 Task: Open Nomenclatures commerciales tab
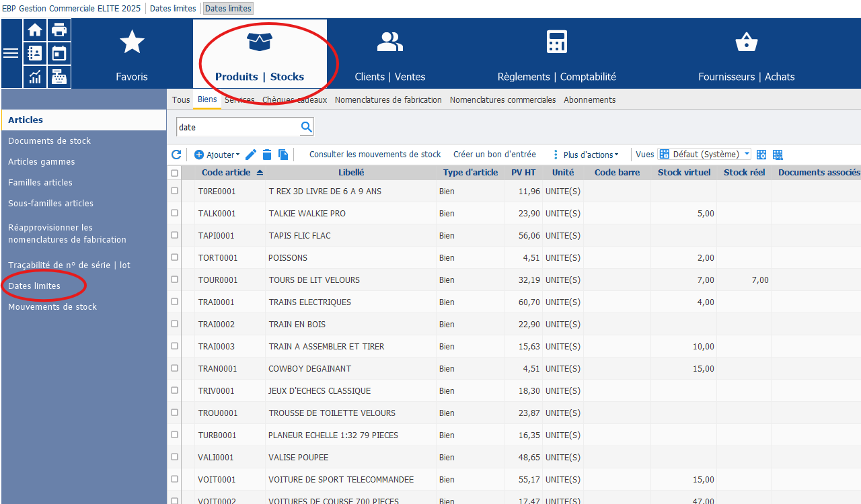[x=503, y=99]
